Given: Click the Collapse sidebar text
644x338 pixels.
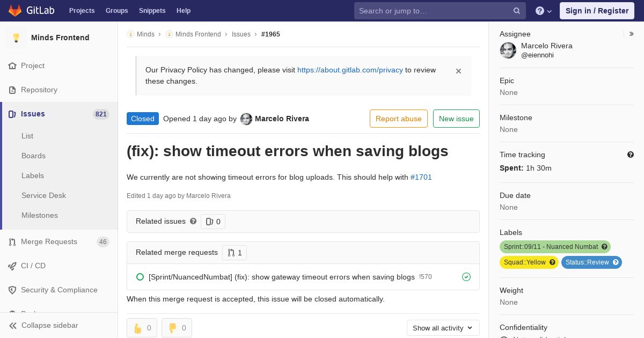Looking at the screenshot, I should click(x=50, y=325).
